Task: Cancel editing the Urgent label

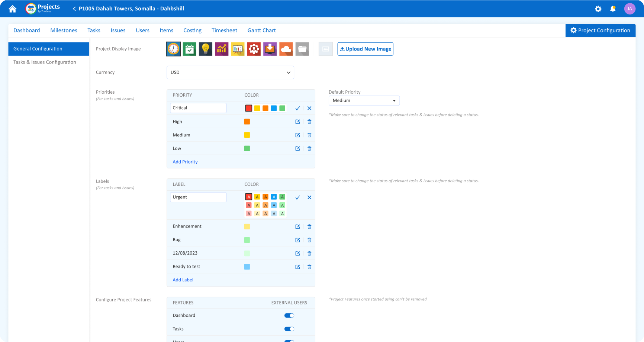Action: pyautogui.click(x=309, y=197)
